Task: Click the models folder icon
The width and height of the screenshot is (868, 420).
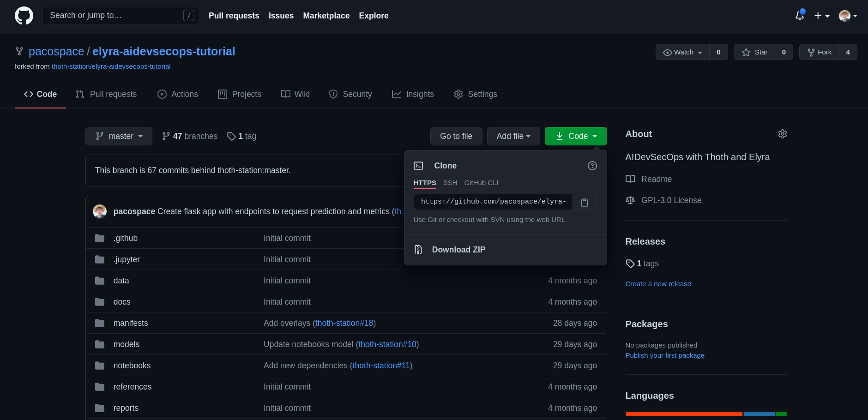Action: [100, 344]
